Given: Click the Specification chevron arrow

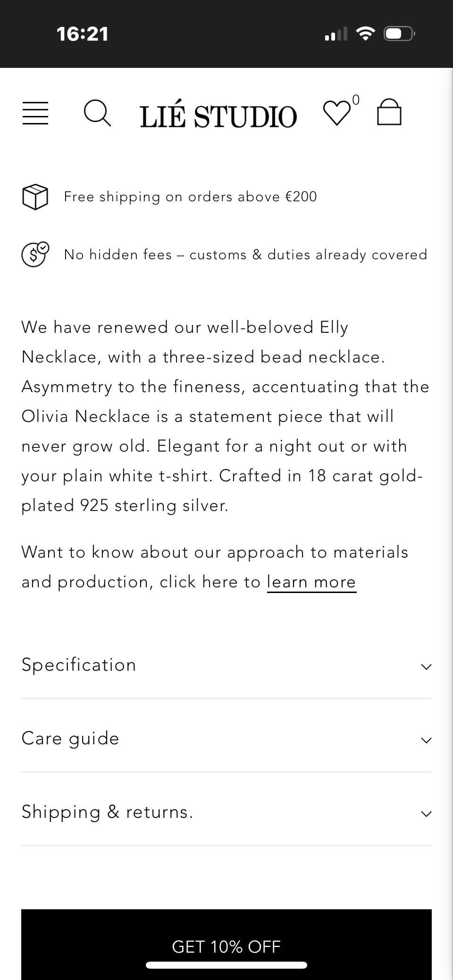Looking at the screenshot, I should pos(426,667).
